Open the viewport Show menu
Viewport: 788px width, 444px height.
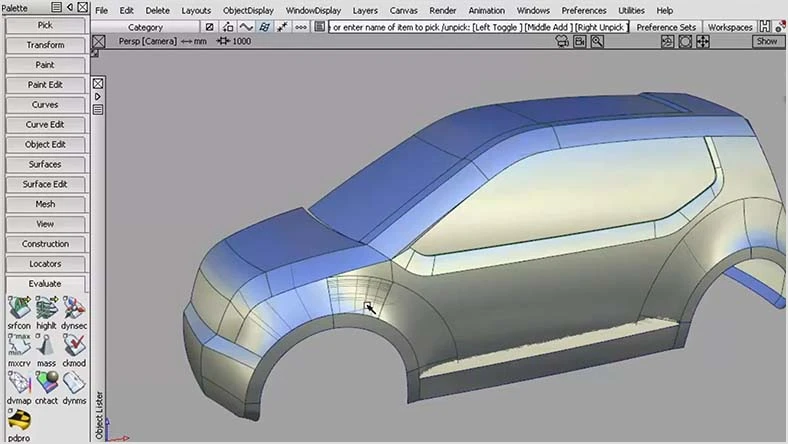[767, 41]
